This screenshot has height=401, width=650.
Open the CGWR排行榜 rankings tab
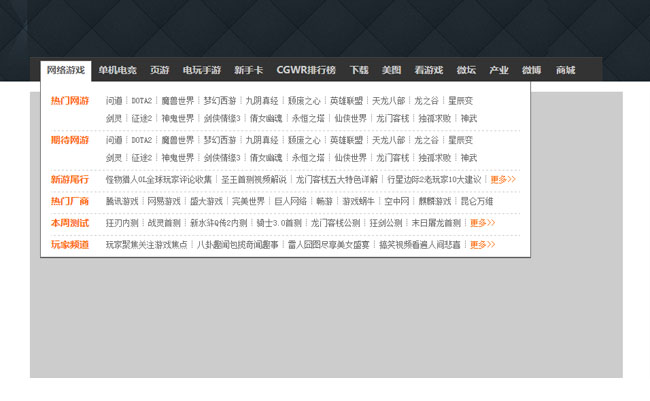pos(306,70)
